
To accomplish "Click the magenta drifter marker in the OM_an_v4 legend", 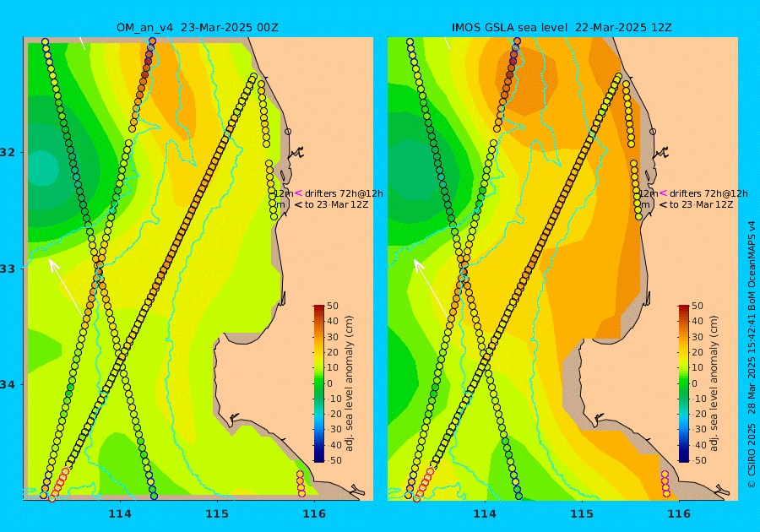I will coord(299,193).
